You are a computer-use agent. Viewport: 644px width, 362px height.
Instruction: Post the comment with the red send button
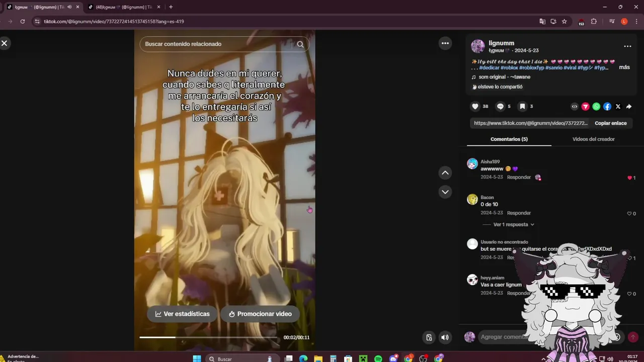tap(633, 337)
